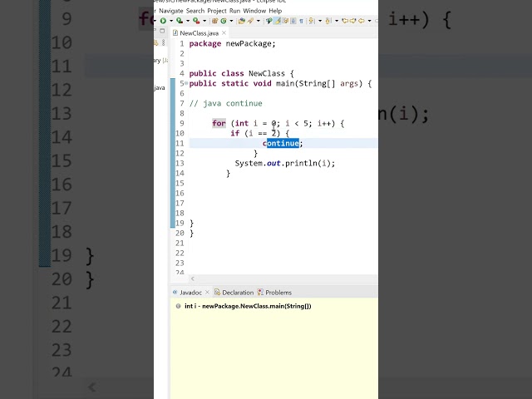Open the Navigate menu
Viewport: 532px width, 399px height.
click(x=171, y=11)
